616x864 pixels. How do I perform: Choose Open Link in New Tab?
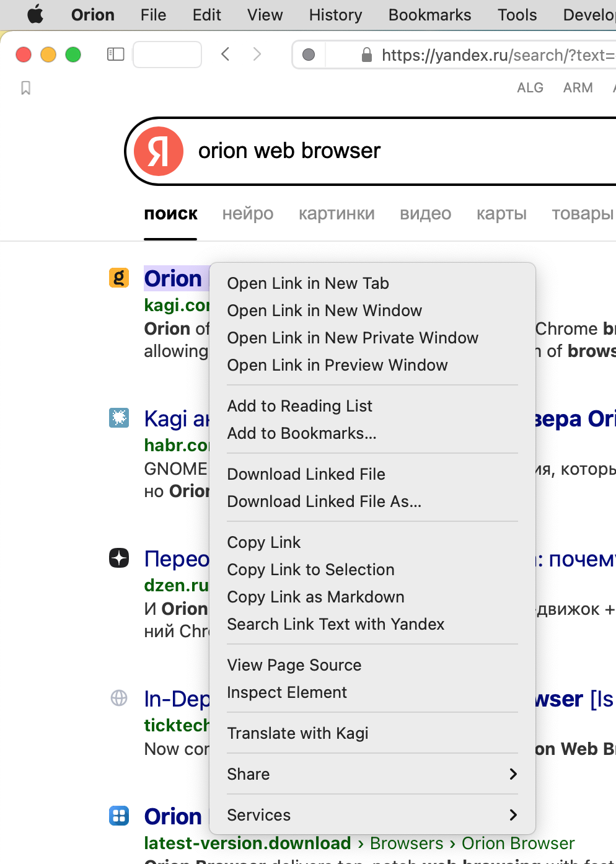[x=308, y=283]
